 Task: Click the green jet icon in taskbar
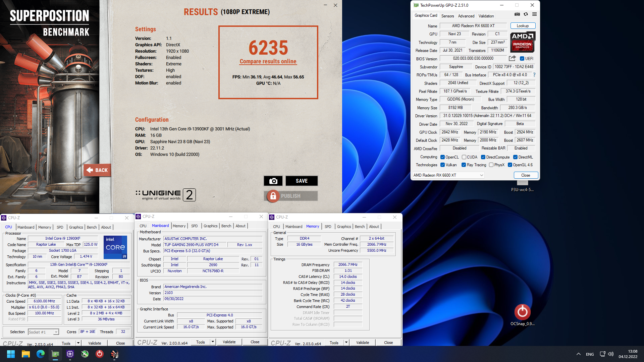[85, 354]
